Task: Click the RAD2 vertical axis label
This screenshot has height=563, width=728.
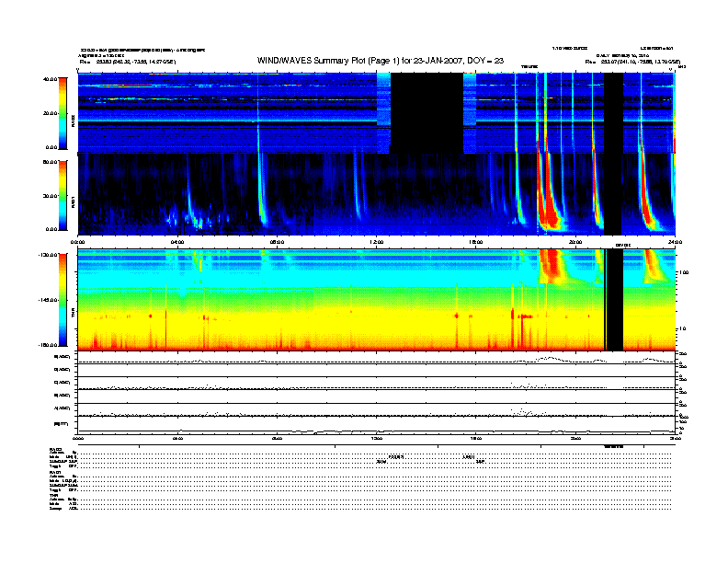Action: pyautogui.click(x=73, y=121)
